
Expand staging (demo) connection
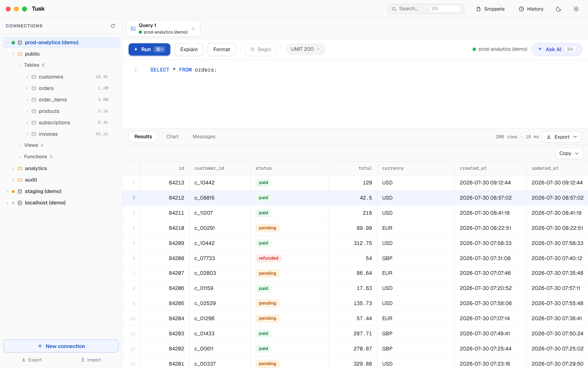coord(8,191)
